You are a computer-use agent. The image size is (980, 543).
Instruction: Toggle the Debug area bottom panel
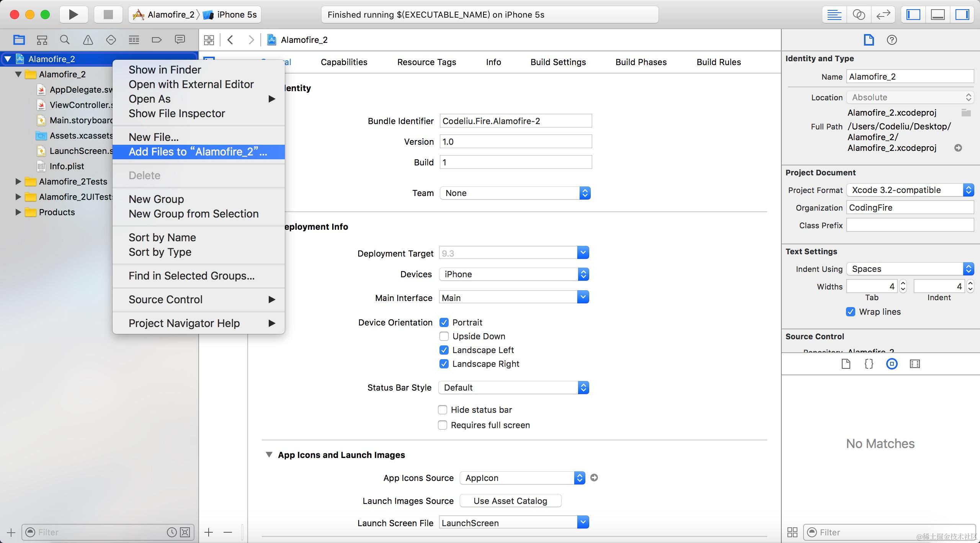point(938,15)
